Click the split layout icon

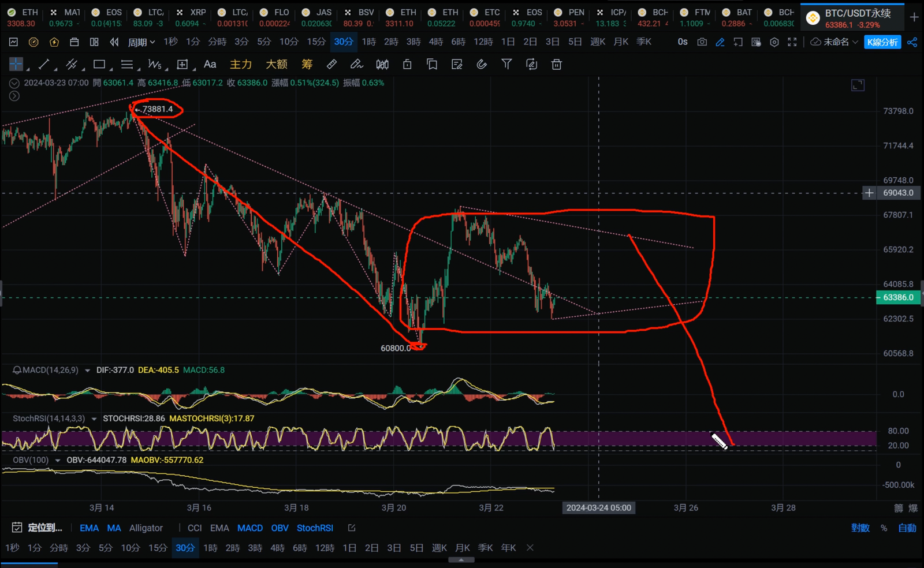94,42
